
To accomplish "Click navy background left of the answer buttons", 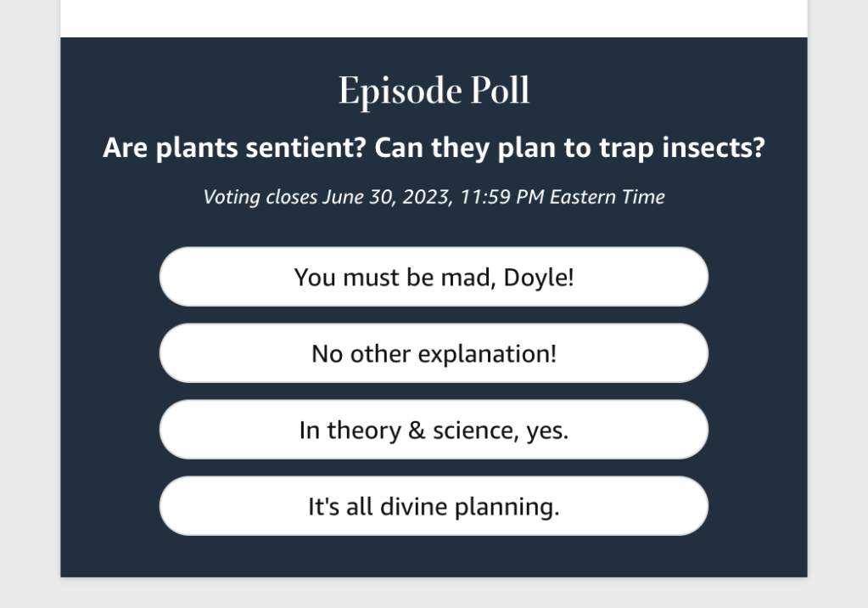I will (x=109, y=391).
